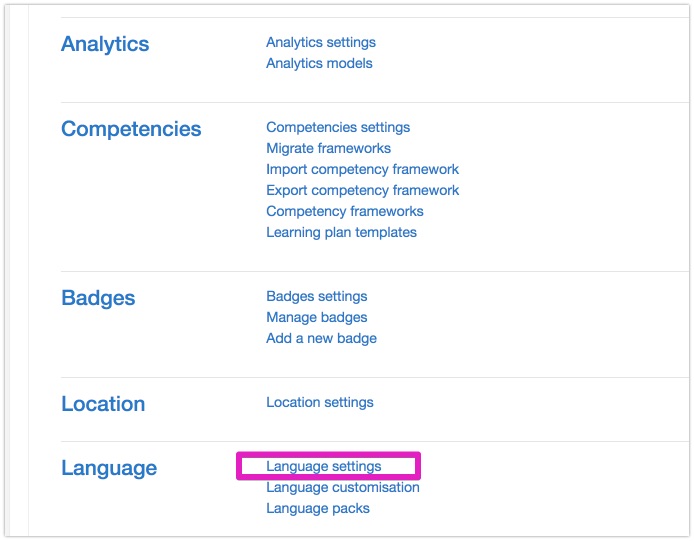Open Language customisation page
Screen dimensions: 694x541
pos(343,487)
